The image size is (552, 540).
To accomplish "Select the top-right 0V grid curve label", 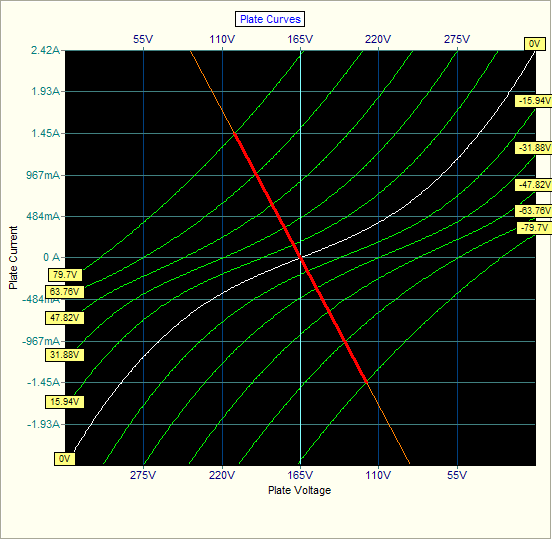I will (535, 44).
